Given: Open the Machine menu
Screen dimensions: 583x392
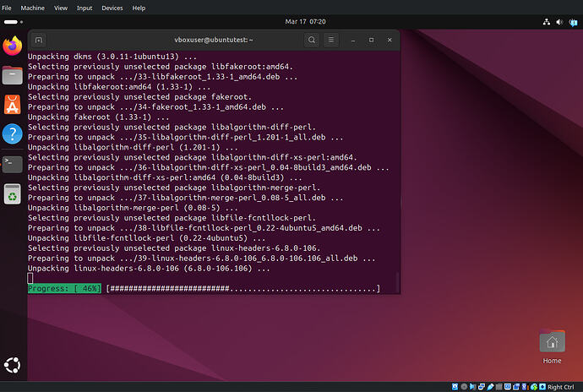Looking at the screenshot, I should (33, 8).
